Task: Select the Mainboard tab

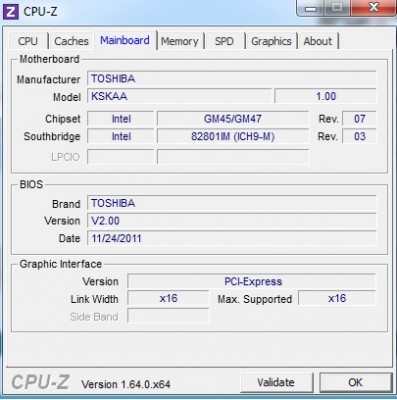Action: [125, 40]
